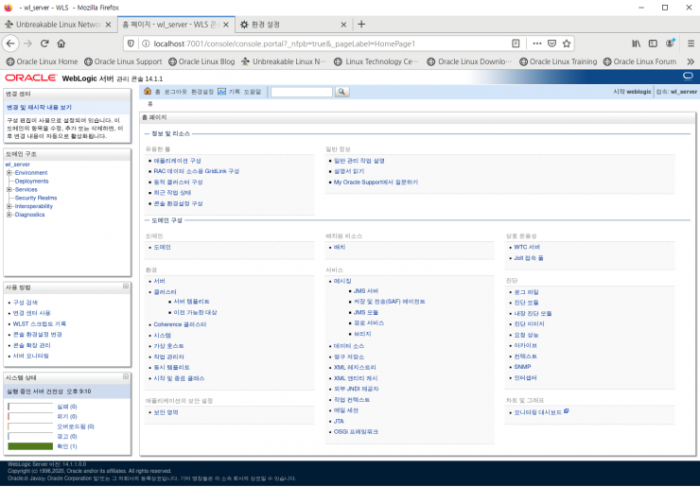
Task: Open the monitoring dashboard new-window icon
Action: click(x=566, y=411)
